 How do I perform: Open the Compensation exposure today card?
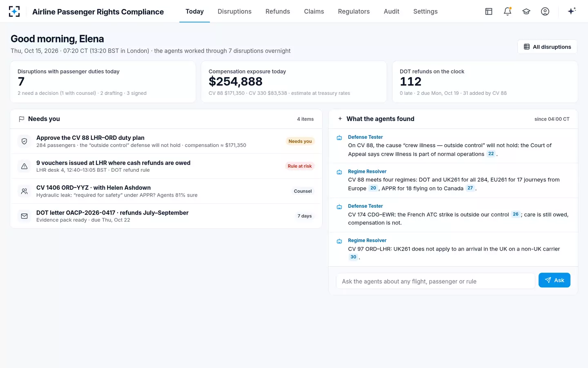coord(294,82)
